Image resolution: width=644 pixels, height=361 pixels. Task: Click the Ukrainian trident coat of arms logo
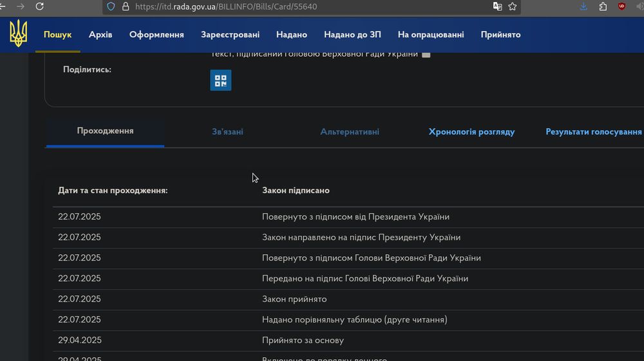19,33
